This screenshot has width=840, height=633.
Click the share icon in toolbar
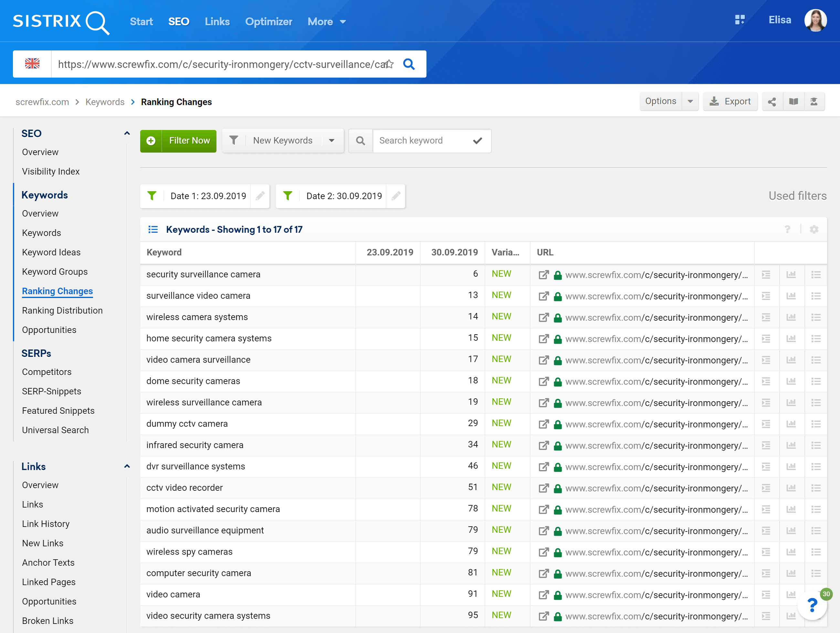(x=772, y=102)
